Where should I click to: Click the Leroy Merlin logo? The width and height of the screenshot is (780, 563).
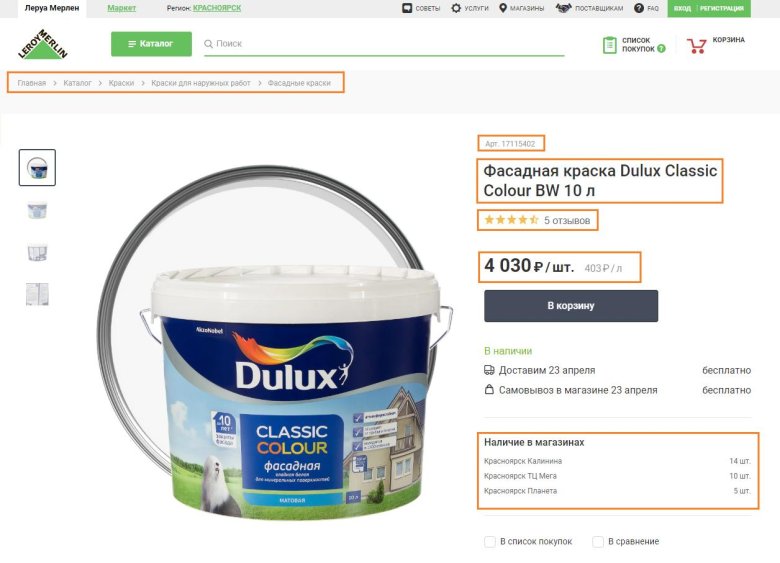[43, 44]
